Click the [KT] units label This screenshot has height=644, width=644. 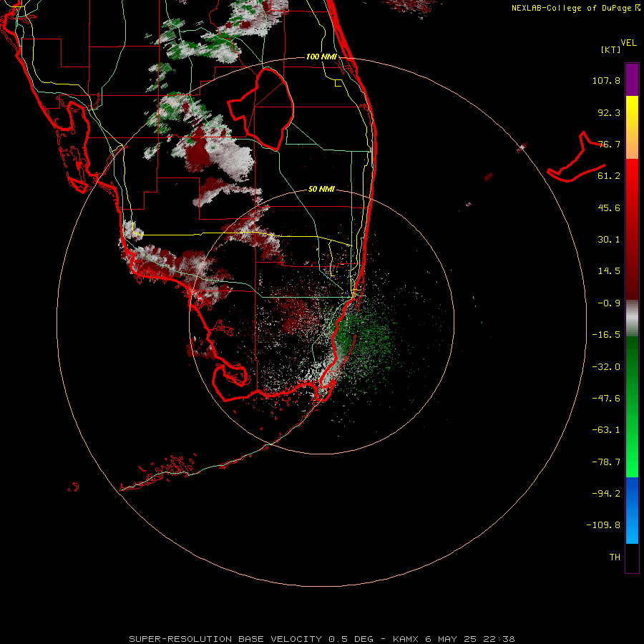(610, 49)
